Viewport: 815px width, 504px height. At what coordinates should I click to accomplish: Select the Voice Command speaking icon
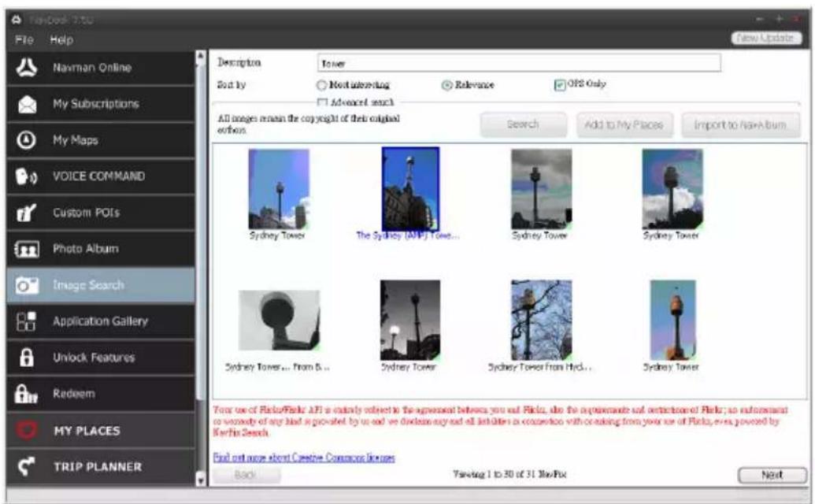(x=26, y=176)
